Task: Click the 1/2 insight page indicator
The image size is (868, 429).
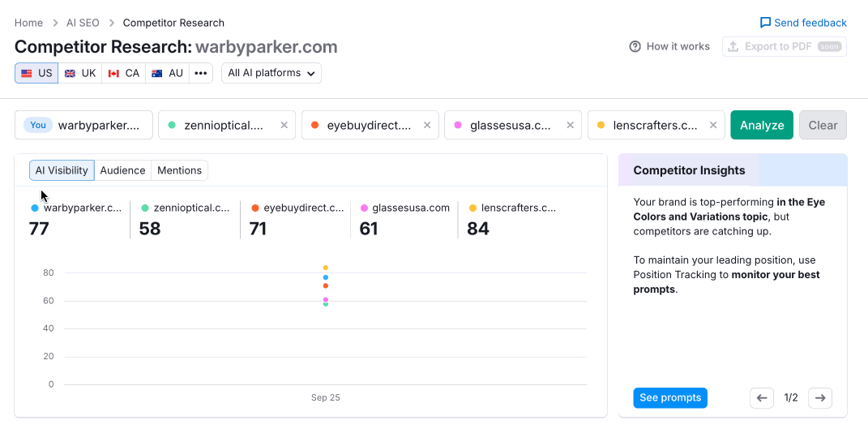Action: click(791, 398)
